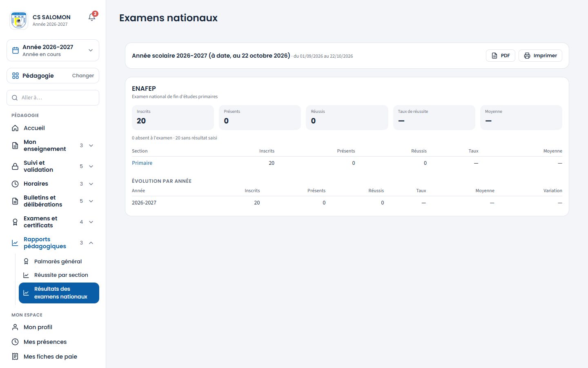Image resolution: width=588 pixels, height=368 pixels.
Task: Open Réussite par section report
Action: (x=59, y=275)
